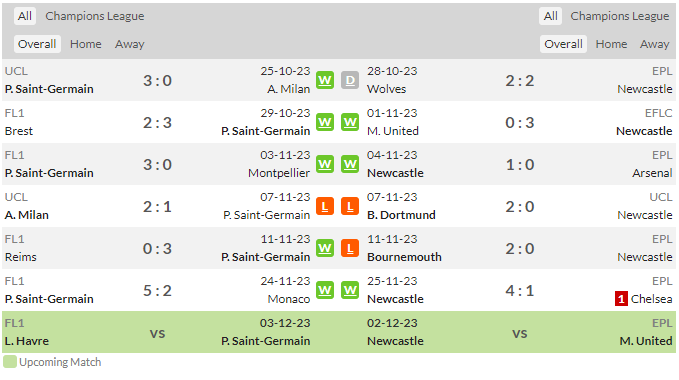
Task: Click the red card icon beside Chelsea
Action: click(621, 299)
